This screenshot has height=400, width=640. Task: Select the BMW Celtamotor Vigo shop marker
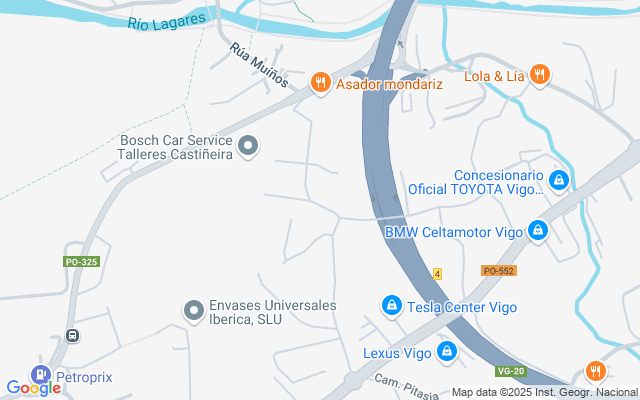tap(538, 231)
